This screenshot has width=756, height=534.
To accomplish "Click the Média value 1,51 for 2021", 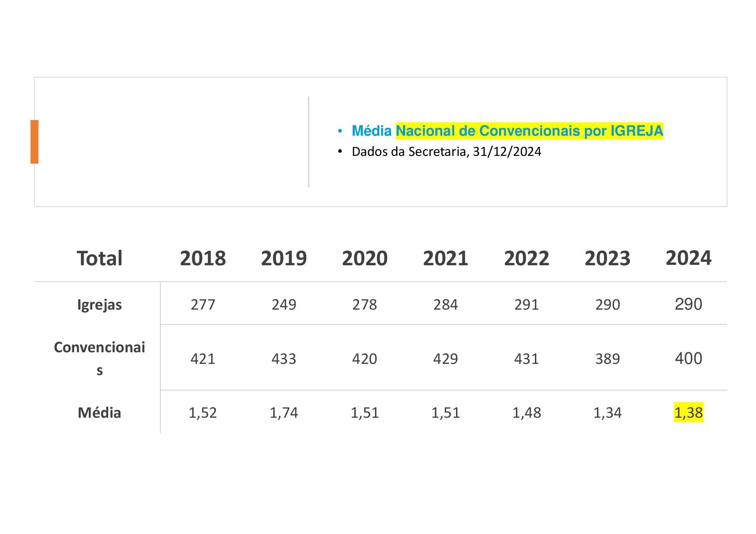I will [x=446, y=413].
